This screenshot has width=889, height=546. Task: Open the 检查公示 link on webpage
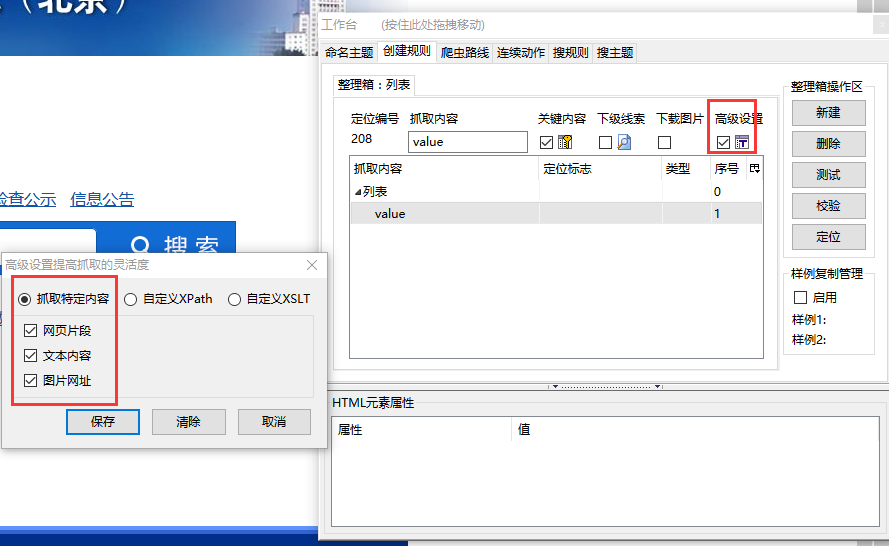pyautogui.click(x=28, y=200)
